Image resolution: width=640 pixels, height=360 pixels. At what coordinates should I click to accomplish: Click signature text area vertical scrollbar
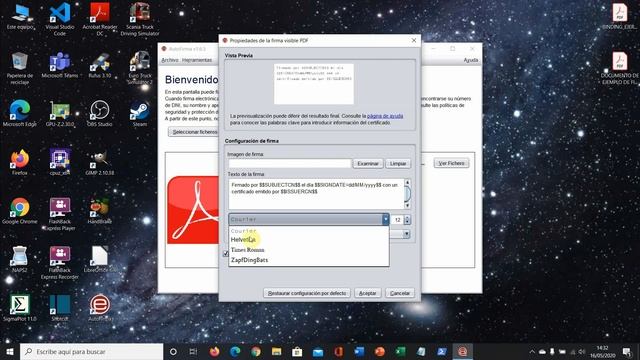(407, 194)
